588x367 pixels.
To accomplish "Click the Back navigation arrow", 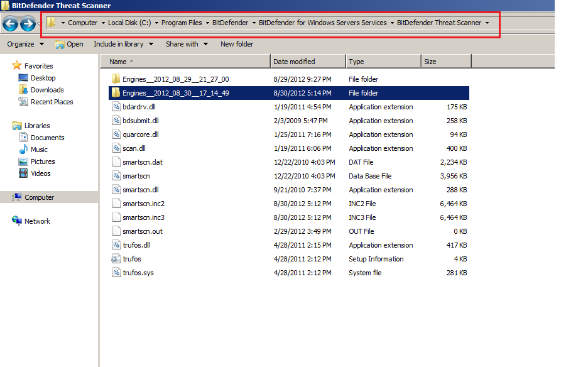I will click(10, 24).
